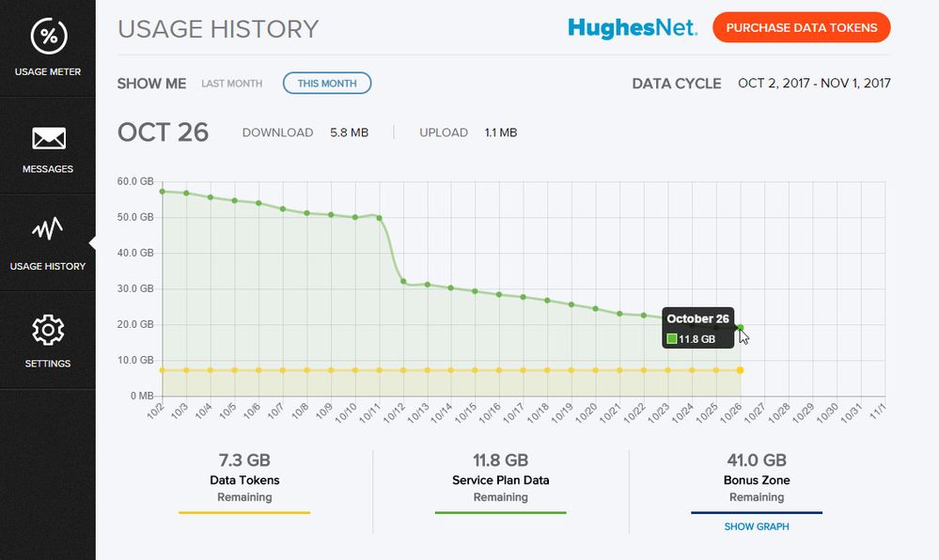Select the Usage History waveform icon

coord(47,230)
